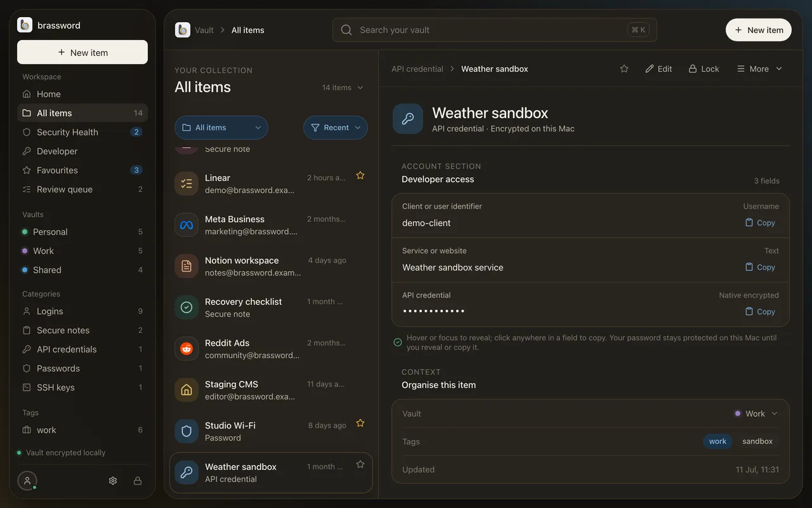The width and height of the screenshot is (812, 508).
Task: Click Edit in the detail toolbar
Action: pos(658,69)
